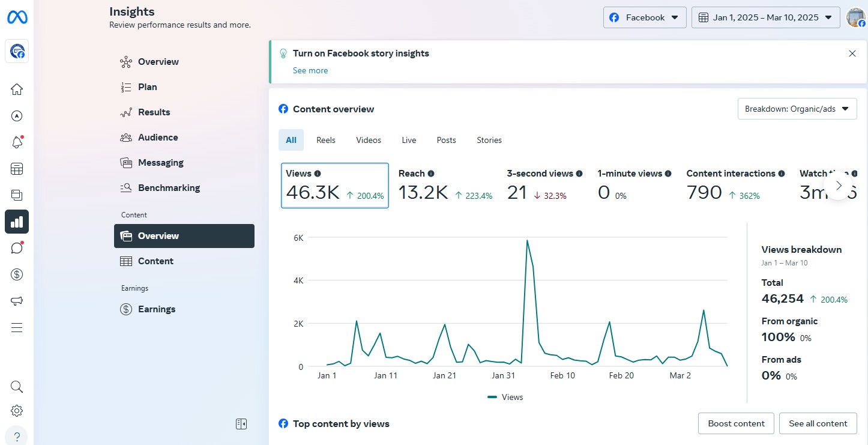
Task: Expand the Breakdown: Organic/ads dropdown
Action: coord(797,109)
